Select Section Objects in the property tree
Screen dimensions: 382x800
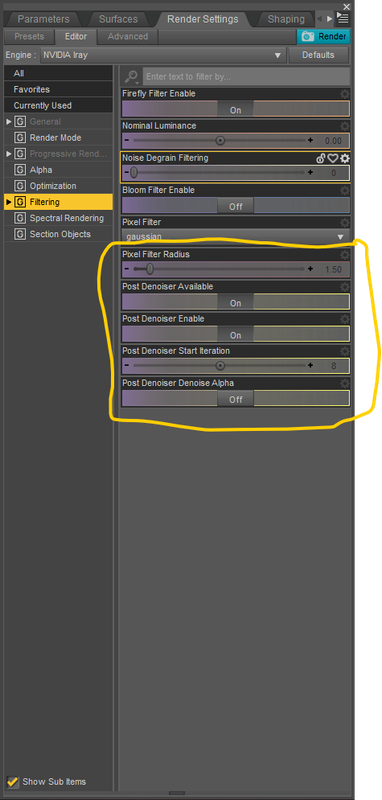(x=60, y=235)
